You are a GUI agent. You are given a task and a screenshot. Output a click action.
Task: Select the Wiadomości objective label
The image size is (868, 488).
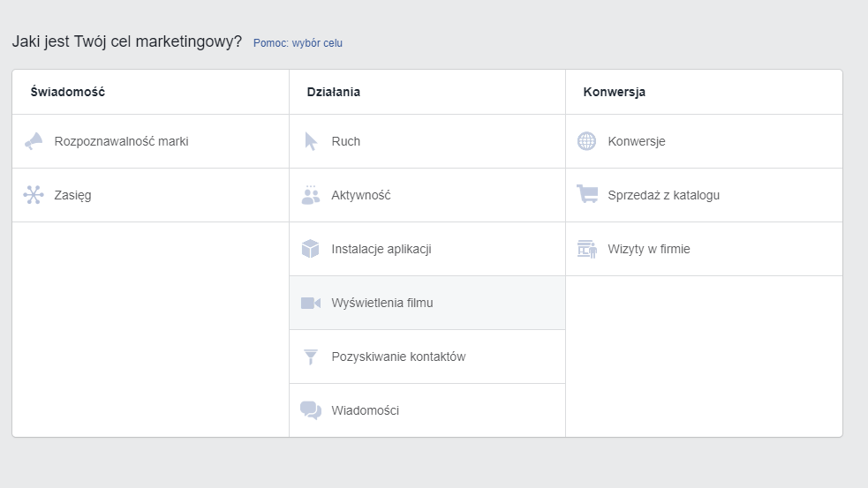click(x=366, y=410)
